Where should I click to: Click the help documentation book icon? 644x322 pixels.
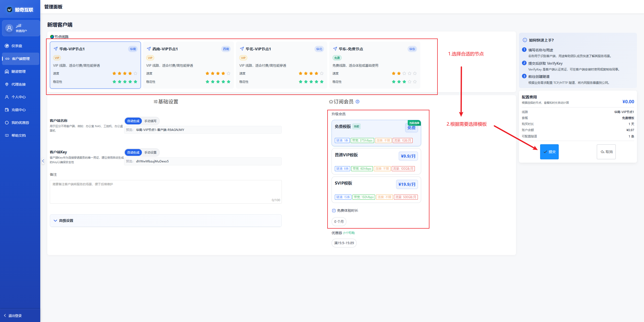pos(7,135)
